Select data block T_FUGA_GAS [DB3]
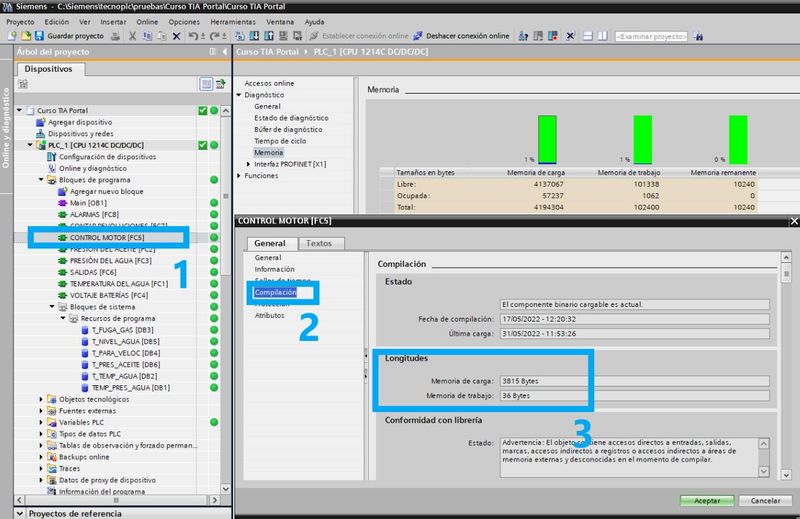Screen dimensions: 800x519 (x=121, y=329)
